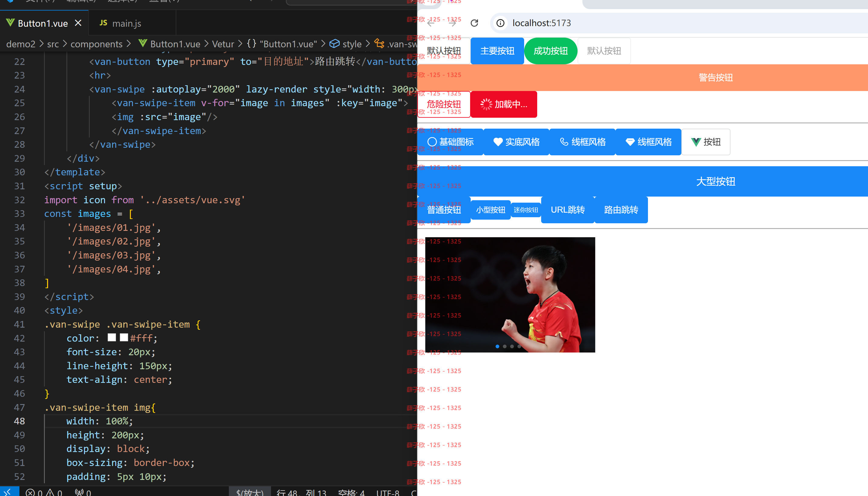Follow the URL跳转 link button
The image size is (868, 496).
pos(568,210)
